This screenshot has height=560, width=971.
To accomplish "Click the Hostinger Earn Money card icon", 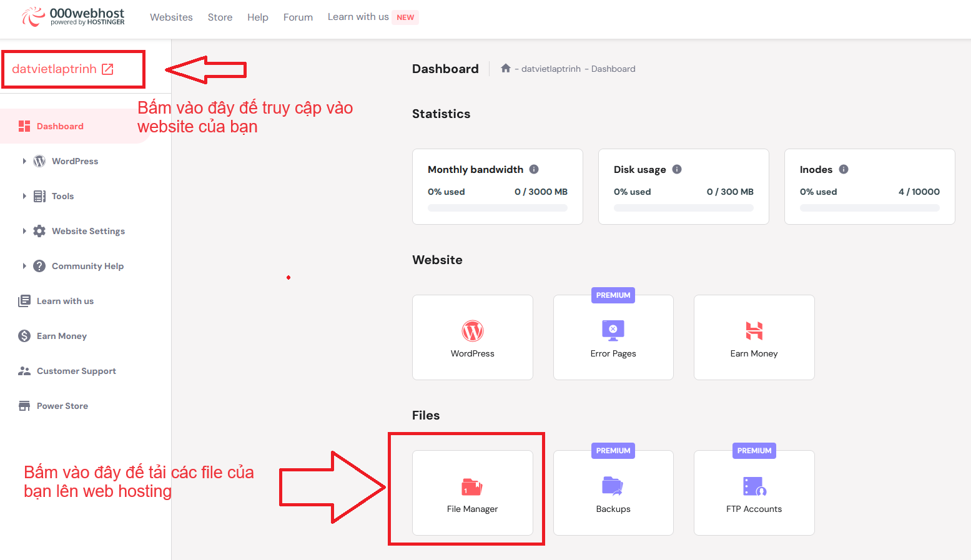I will [x=754, y=330].
